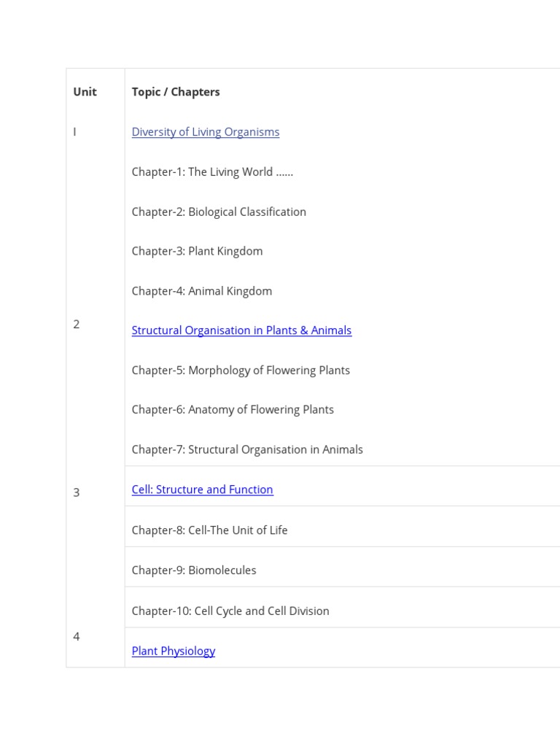Select unit number 3 in Unit column
Screen dimensions: 560x747
pos(77,492)
